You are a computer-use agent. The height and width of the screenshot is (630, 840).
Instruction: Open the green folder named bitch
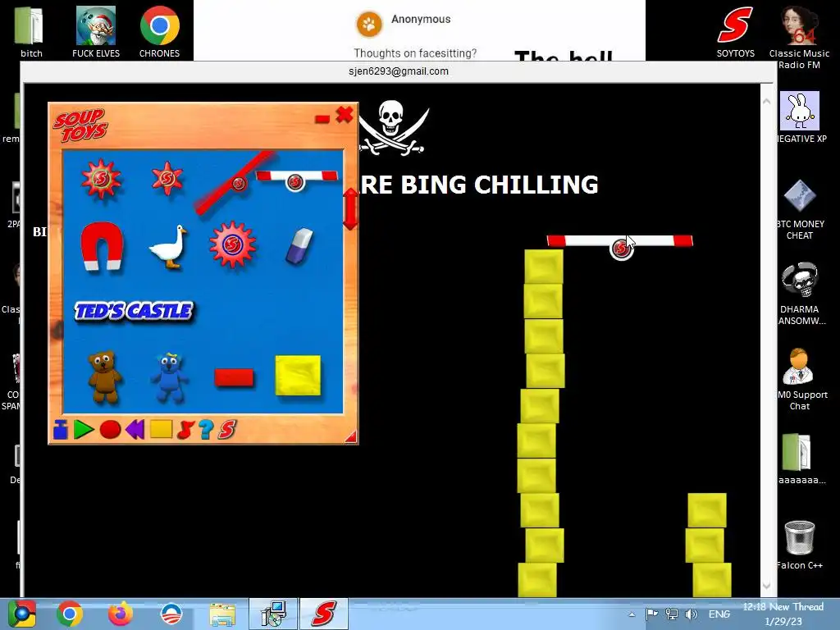click(x=30, y=32)
